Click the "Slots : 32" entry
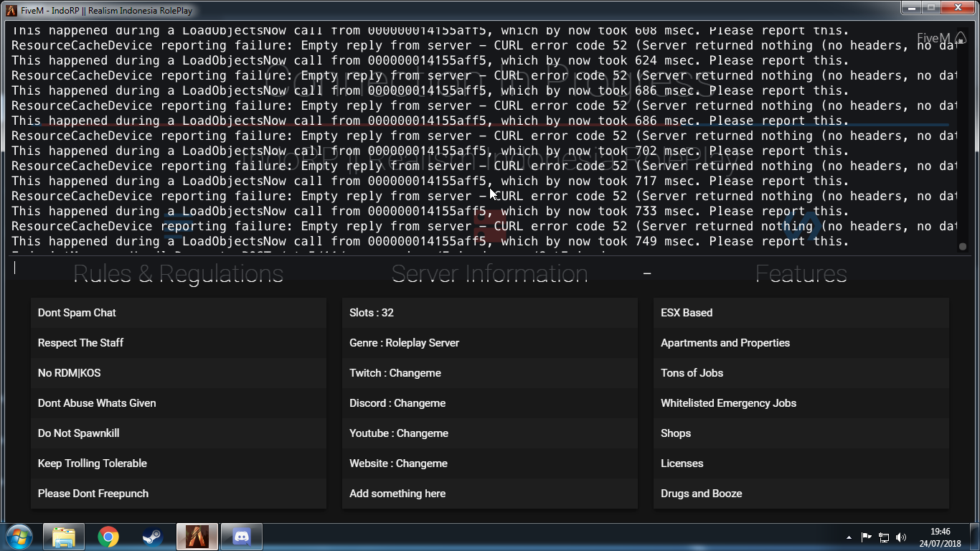Screen dimensions: 980x551 click(490, 313)
